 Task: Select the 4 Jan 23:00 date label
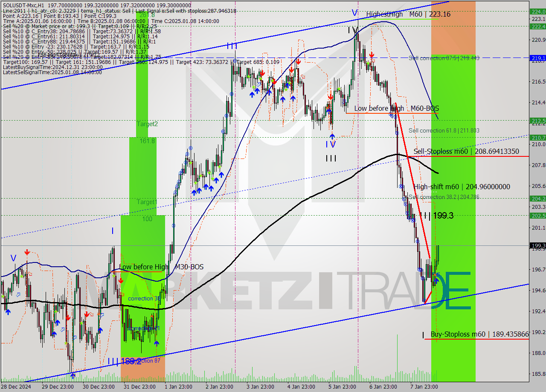point(301,386)
